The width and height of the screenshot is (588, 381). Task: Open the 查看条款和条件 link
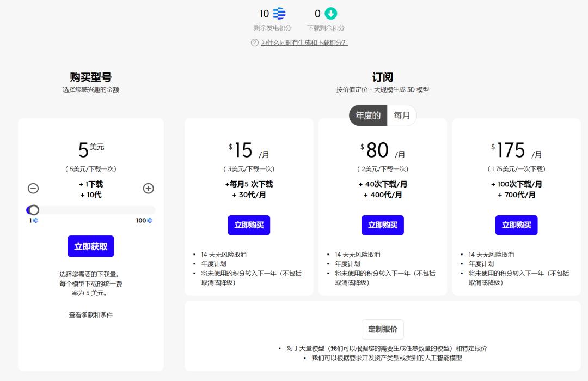coord(90,315)
